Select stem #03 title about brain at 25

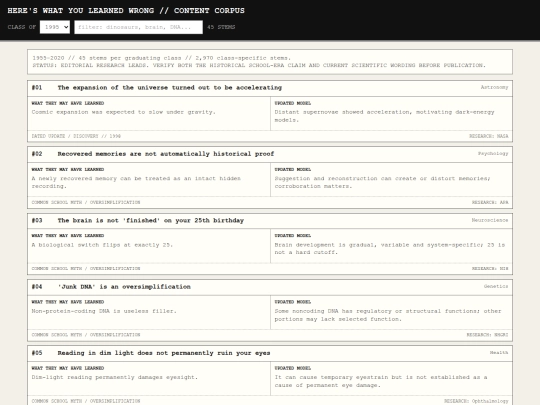150,220
